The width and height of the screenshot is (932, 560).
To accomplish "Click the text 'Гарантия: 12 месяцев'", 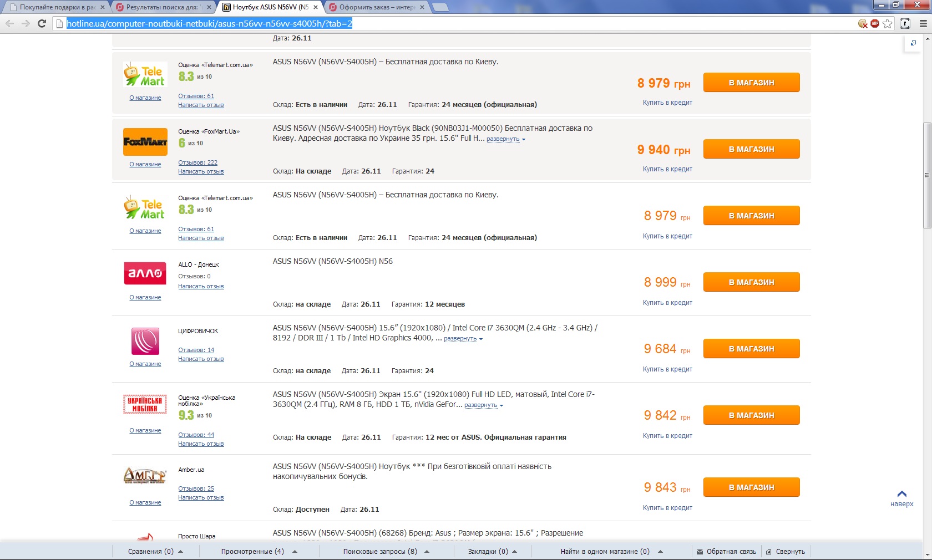I will pos(428,304).
